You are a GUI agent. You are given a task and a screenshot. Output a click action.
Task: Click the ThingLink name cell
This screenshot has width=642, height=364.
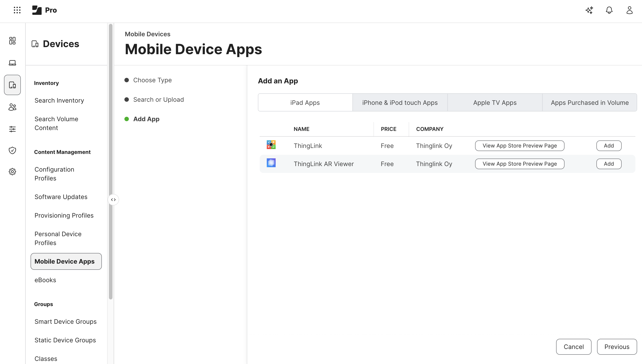click(x=308, y=146)
